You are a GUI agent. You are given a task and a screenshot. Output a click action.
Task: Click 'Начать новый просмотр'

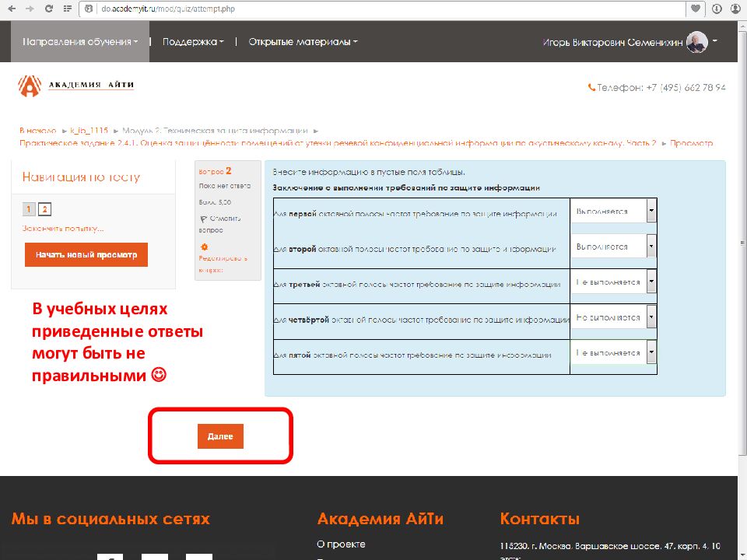(x=86, y=254)
